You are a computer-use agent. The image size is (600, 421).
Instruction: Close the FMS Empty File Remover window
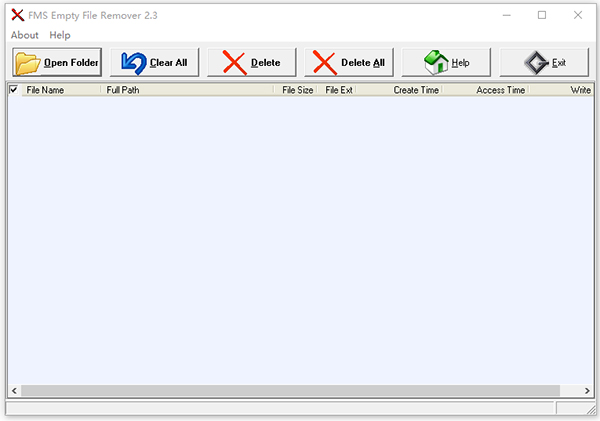pyautogui.click(x=578, y=15)
